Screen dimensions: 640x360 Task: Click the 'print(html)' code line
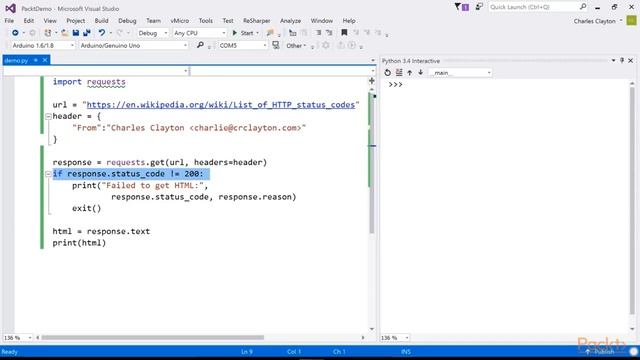click(x=79, y=243)
